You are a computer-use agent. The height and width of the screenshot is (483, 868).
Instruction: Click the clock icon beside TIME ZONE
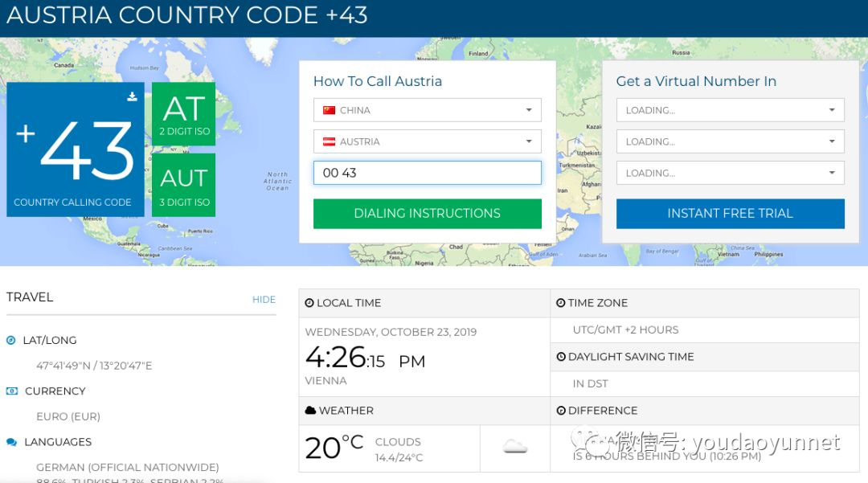561,303
